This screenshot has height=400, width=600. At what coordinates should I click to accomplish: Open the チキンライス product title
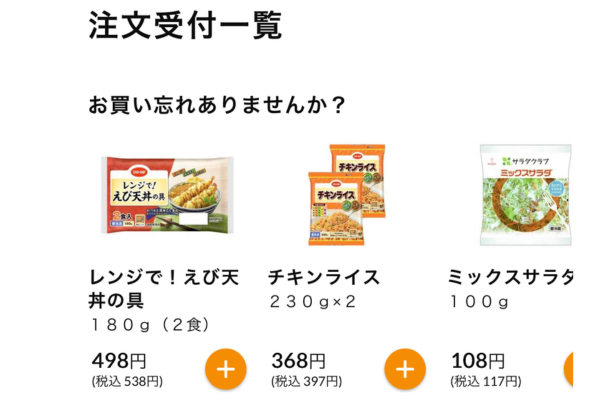(324, 277)
